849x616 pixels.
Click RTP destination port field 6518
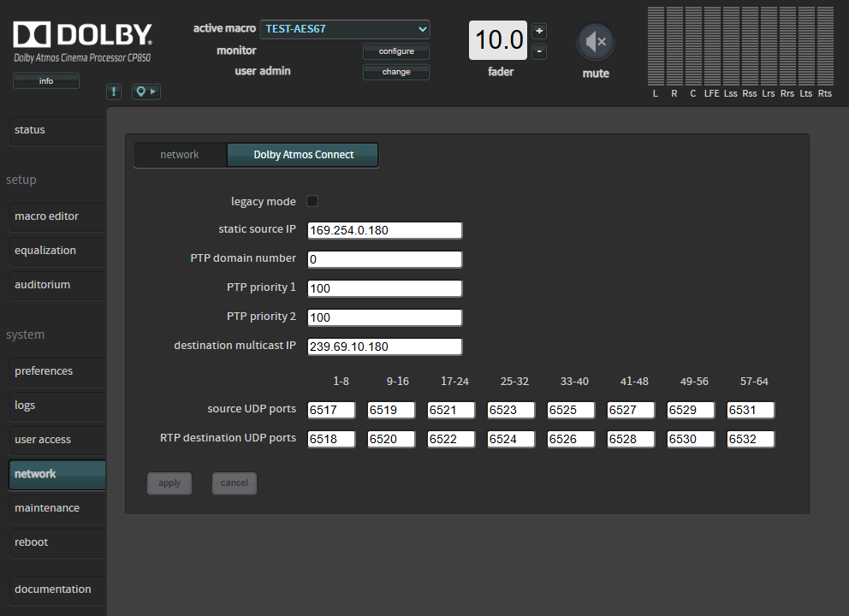coord(331,439)
